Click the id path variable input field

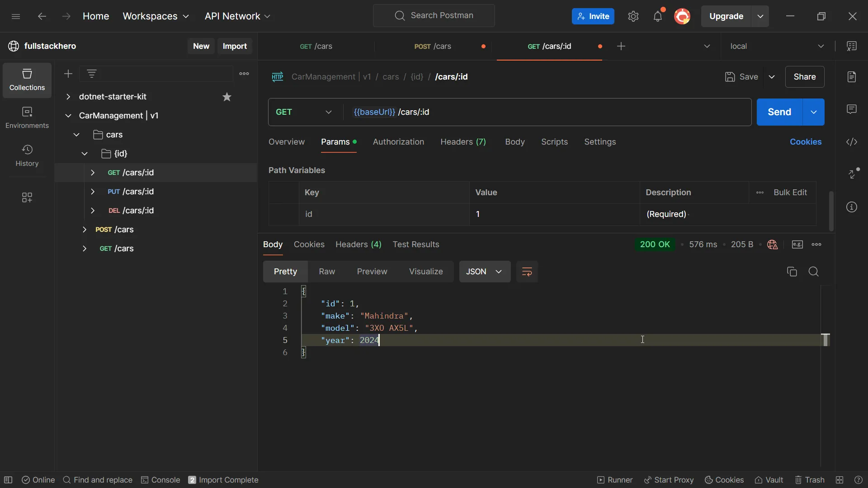tap(554, 213)
